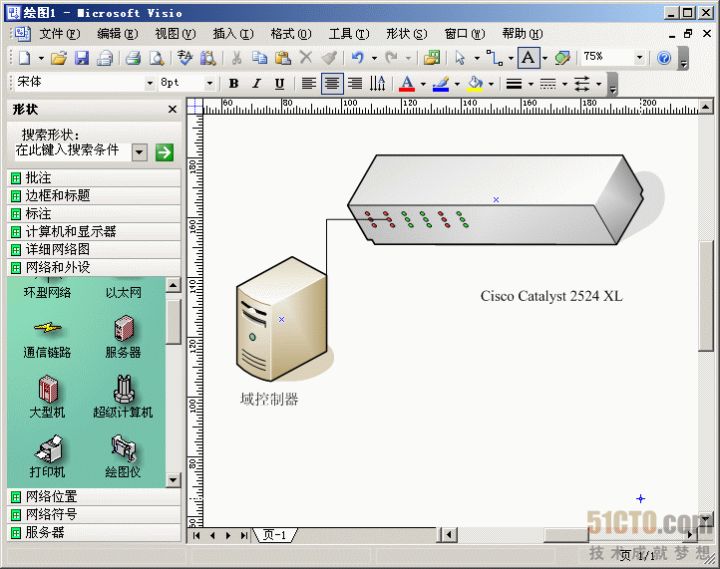Open the font size 8pt dropdown
The image size is (720, 569).
click(209, 84)
